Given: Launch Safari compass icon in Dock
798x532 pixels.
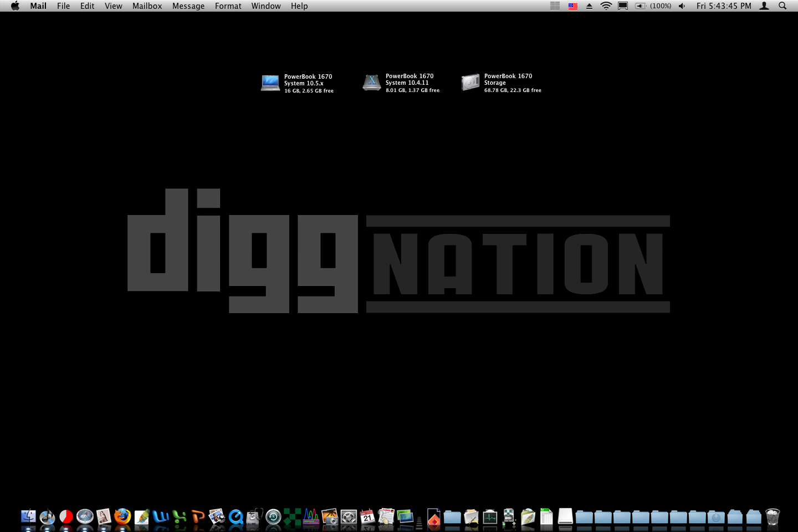Looking at the screenshot, I should click(x=85, y=517).
